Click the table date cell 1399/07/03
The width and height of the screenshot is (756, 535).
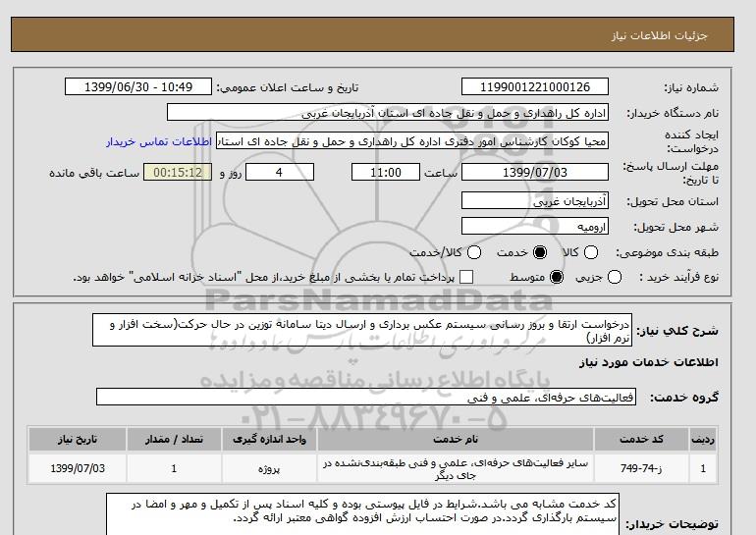click(x=78, y=468)
